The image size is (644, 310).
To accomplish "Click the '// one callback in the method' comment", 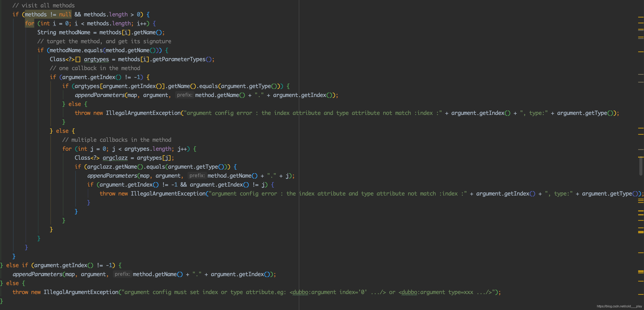I will pyautogui.click(x=95, y=68).
